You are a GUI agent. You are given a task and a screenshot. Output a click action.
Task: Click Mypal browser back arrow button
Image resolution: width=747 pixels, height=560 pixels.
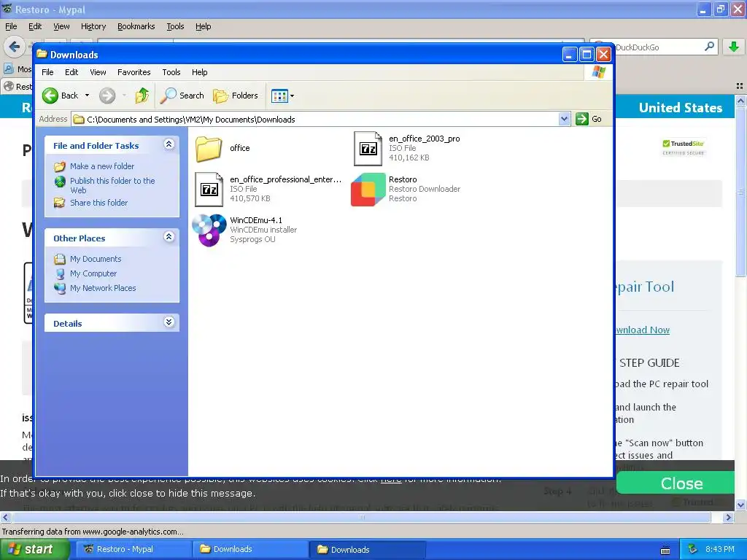(x=15, y=47)
